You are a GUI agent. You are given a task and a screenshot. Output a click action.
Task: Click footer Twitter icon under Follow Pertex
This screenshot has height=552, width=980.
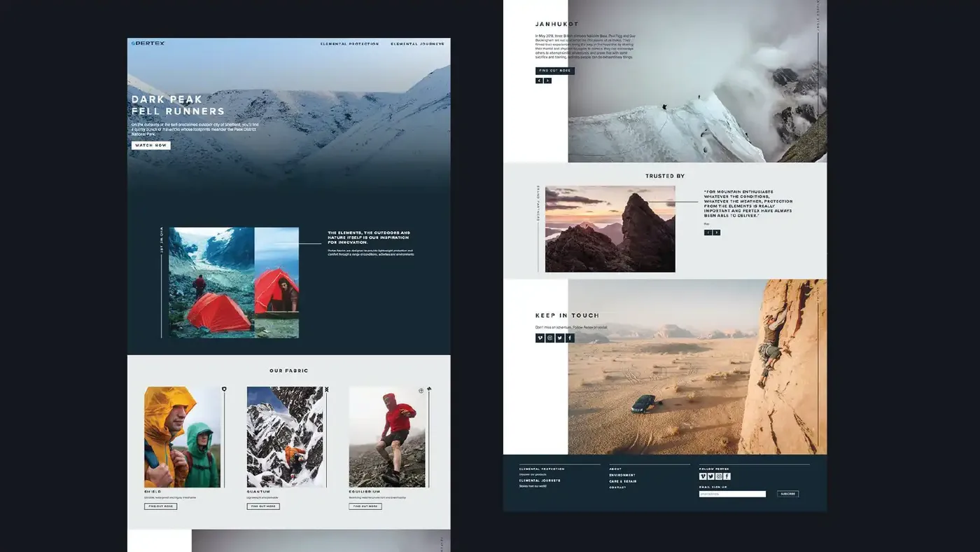(711, 476)
